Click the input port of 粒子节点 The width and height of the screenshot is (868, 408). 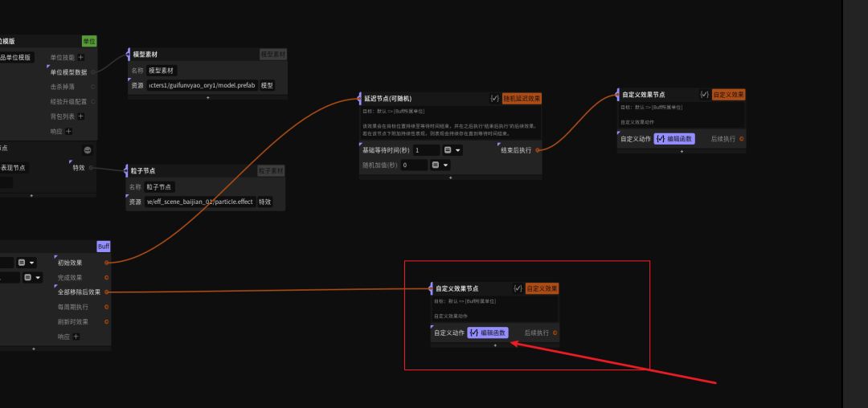click(x=127, y=171)
